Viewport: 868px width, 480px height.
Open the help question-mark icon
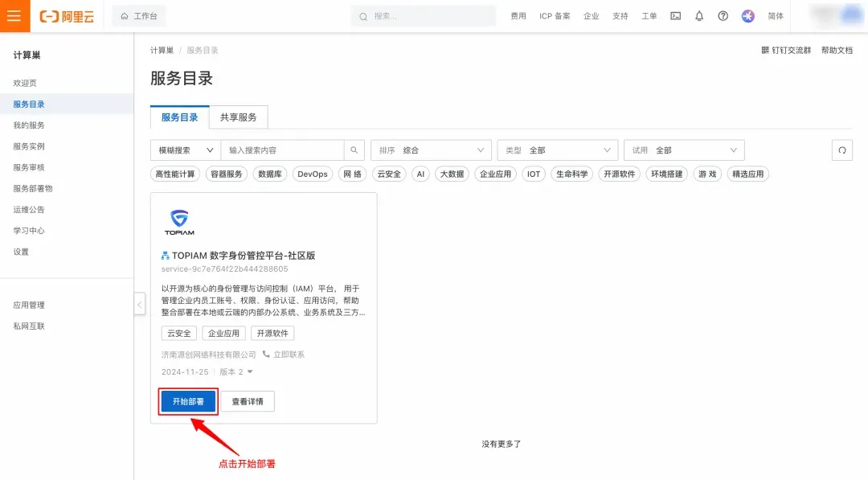(x=723, y=16)
